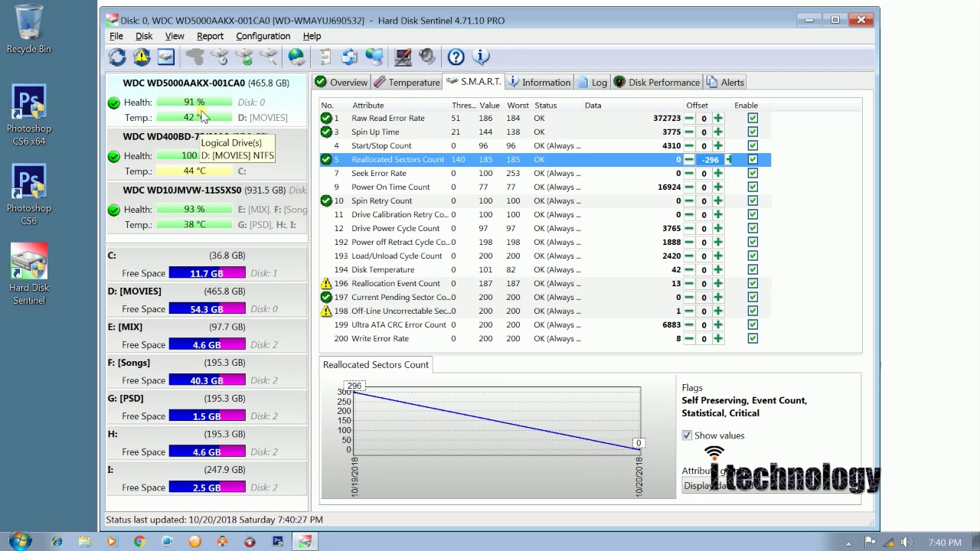Increase offset with plus for Disk Temperature
This screenshot has width=980, height=551.
718,270
